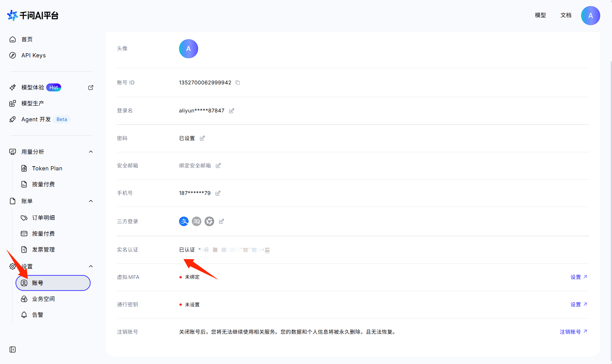612x364 pixels.
Task: Click 设置 link for 通行密钥
Action: 579,304
